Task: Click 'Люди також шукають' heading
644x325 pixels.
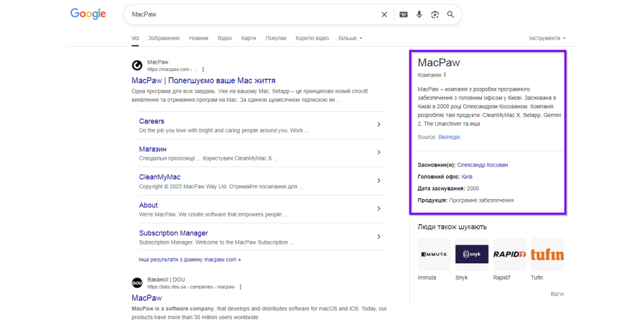Action: (x=452, y=227)
